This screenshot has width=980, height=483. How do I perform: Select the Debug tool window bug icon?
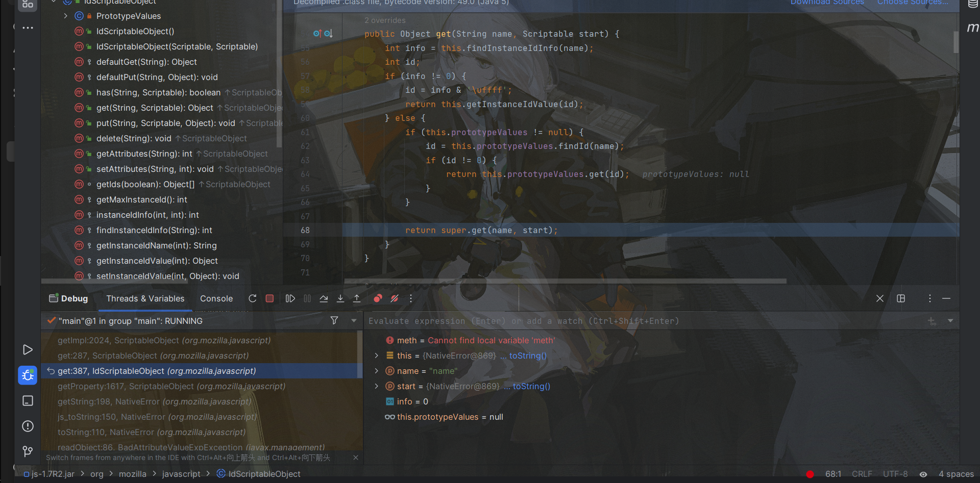(x=28, y=375)
